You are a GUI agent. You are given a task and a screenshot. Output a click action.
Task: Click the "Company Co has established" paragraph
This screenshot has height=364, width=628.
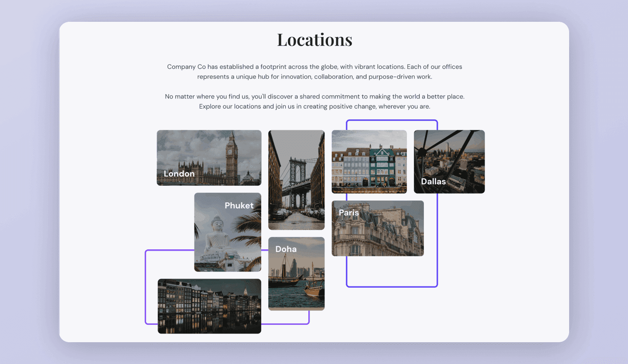pyautogui.click(x=314, y=71)
